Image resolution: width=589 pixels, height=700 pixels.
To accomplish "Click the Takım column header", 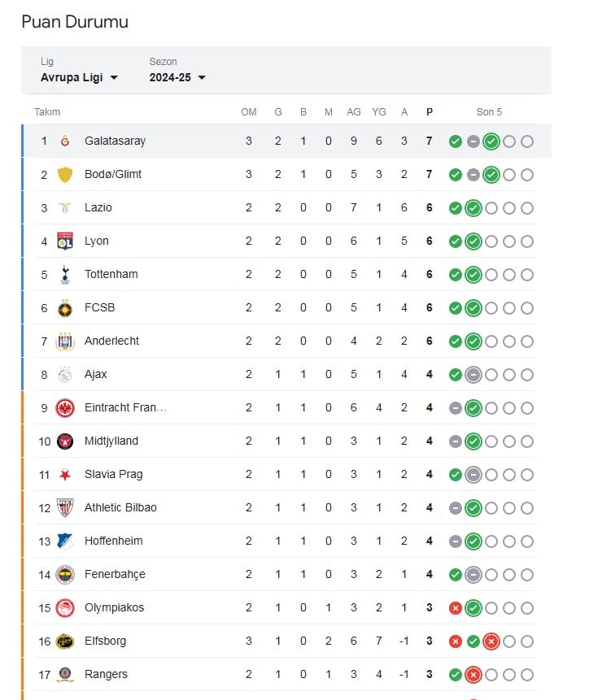I will coord(47,112).
